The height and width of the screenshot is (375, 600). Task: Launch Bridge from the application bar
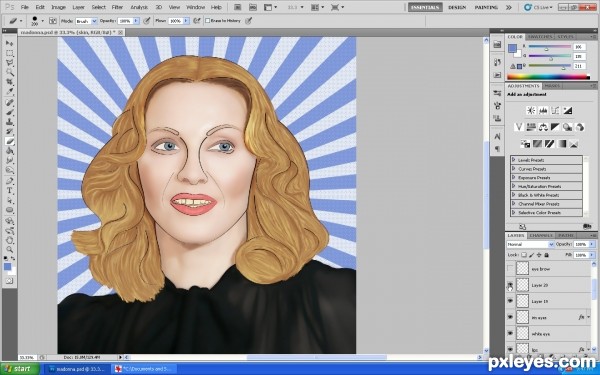pos(237,7)
